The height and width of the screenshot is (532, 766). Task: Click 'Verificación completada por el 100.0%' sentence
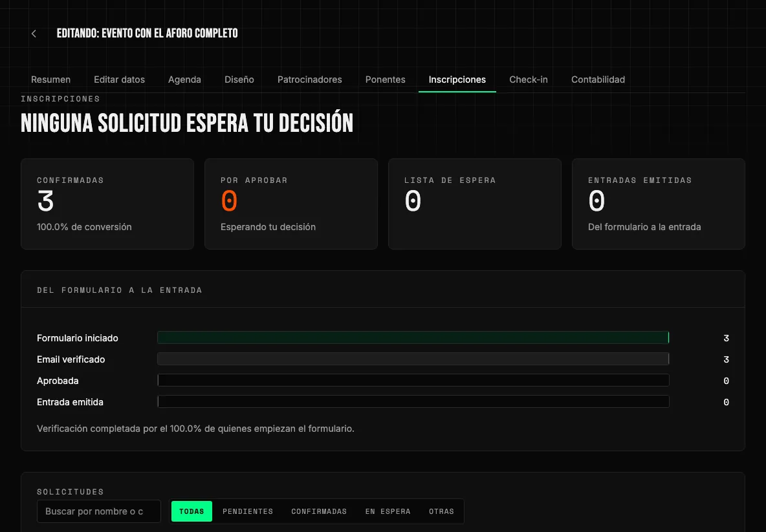pos(195,429)
